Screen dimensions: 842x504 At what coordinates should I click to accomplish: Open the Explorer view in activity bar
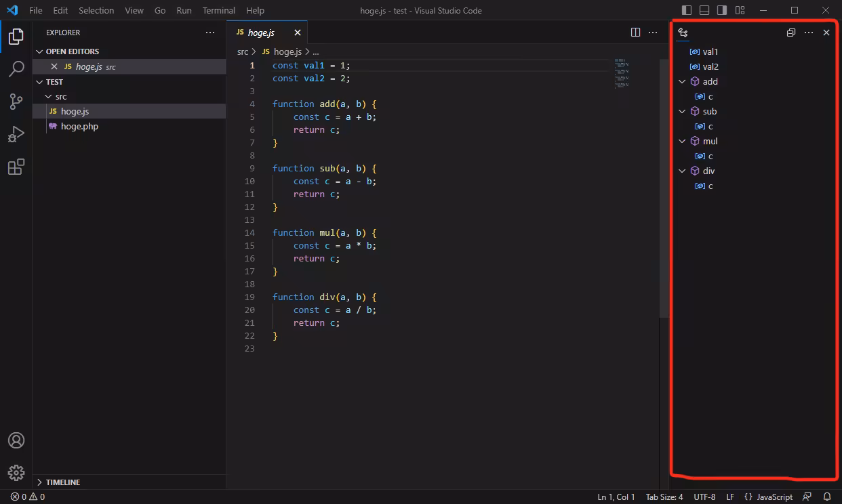pyautogui.click(x=16, y=37)
